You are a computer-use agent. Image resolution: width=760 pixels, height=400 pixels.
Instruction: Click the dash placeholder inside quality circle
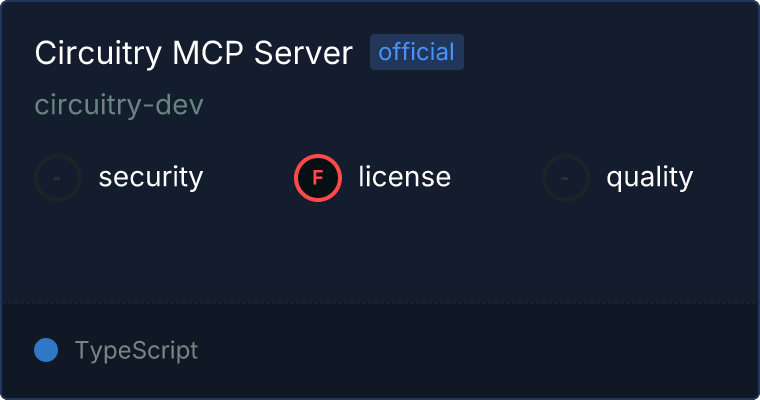tap(565, 178)
